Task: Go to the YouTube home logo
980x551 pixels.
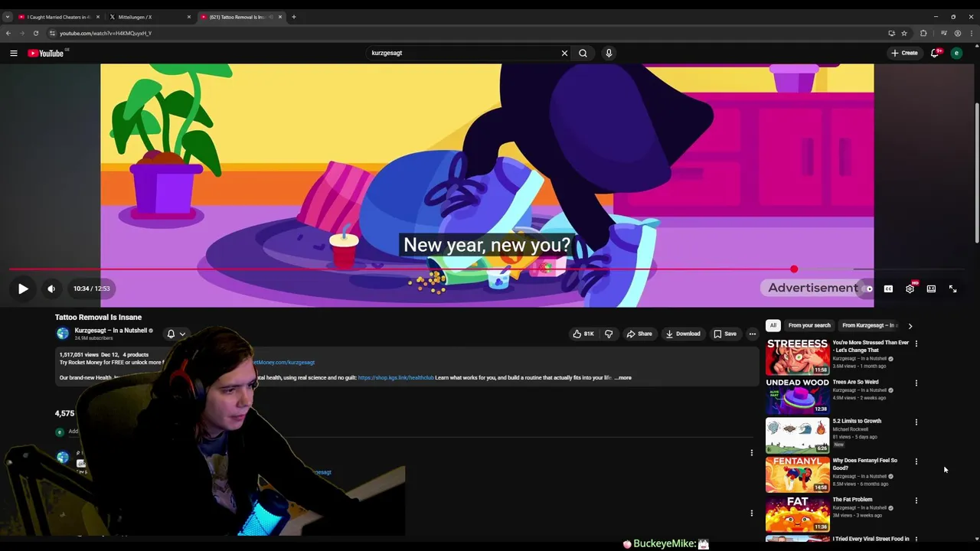Action: (46, 53)
